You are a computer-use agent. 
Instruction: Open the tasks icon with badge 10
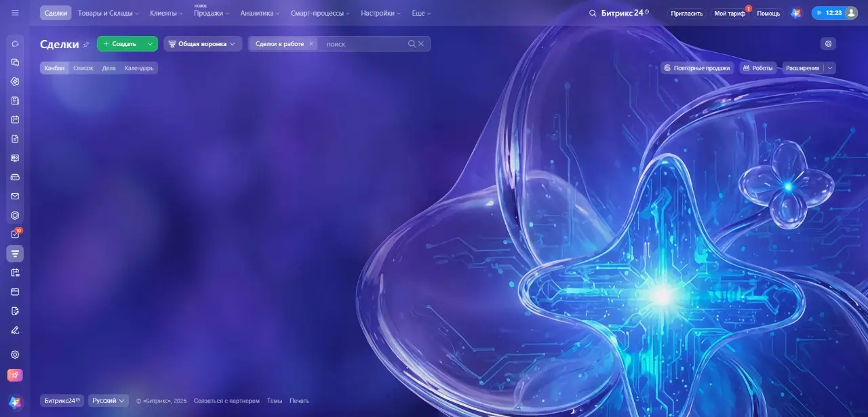point(15,235)
